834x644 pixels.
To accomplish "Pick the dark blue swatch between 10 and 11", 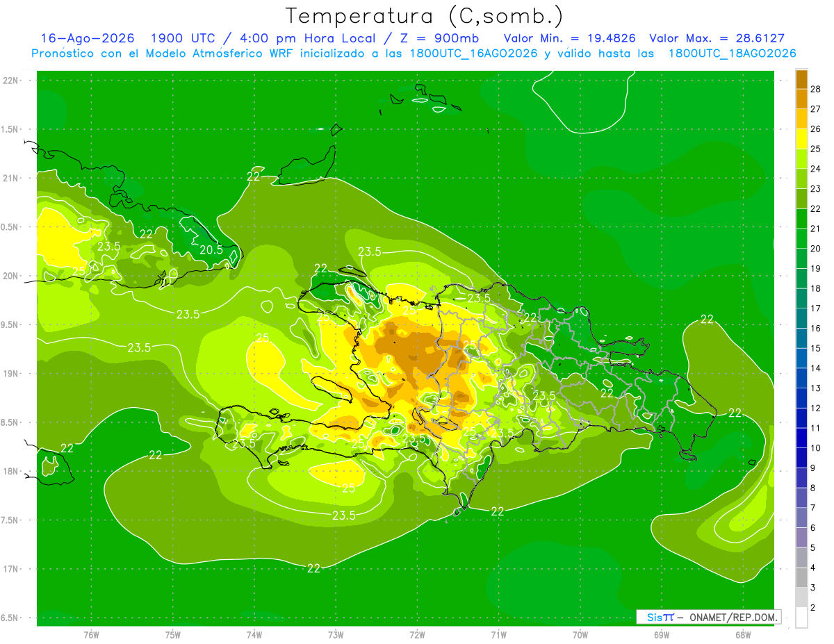I will coord(801,438).
